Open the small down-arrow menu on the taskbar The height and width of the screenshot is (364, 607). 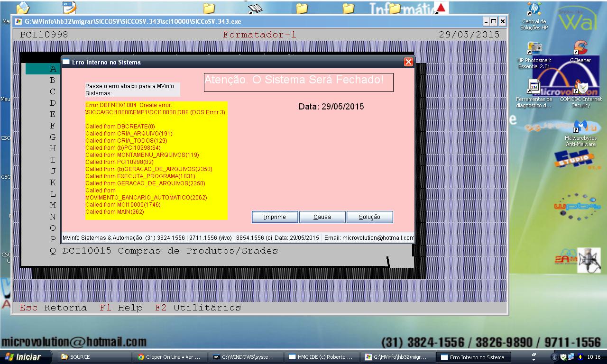pyautogui.click(x=534, y=360)
